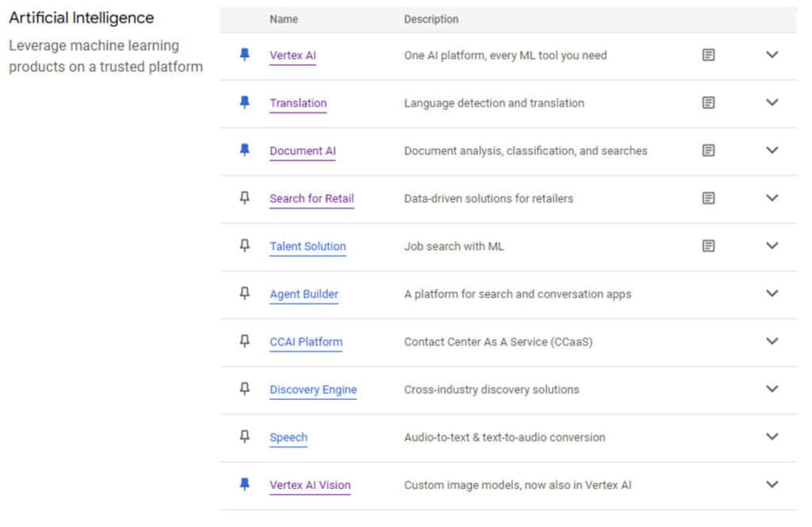Expand the Vertex AI row chevron
The width and height of the screenshot is (812, 527).
pos(772,55)
